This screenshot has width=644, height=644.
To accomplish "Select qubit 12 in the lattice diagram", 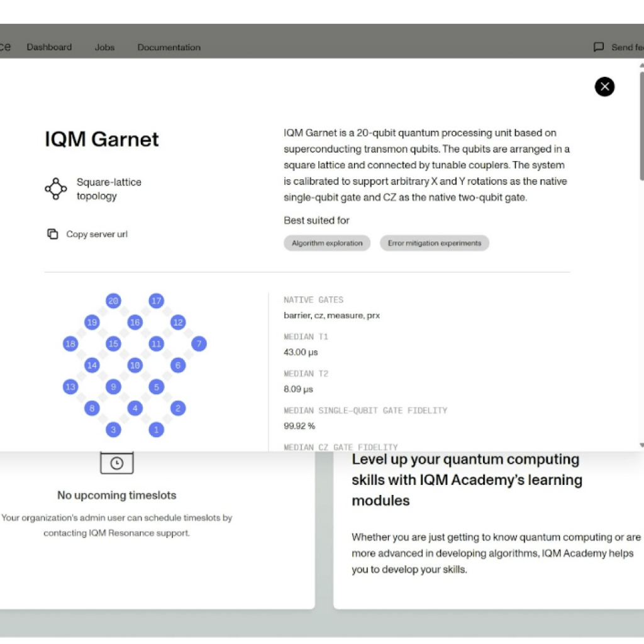I will 178,322.
